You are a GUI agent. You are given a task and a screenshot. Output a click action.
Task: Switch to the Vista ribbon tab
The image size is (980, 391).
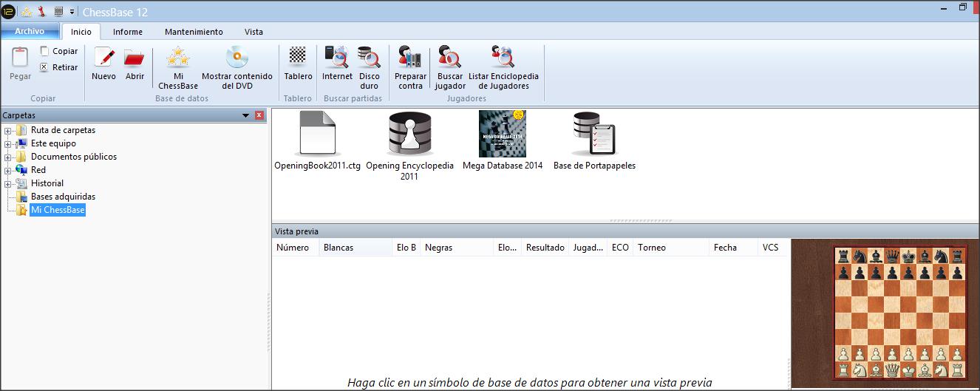pos(253,32)
